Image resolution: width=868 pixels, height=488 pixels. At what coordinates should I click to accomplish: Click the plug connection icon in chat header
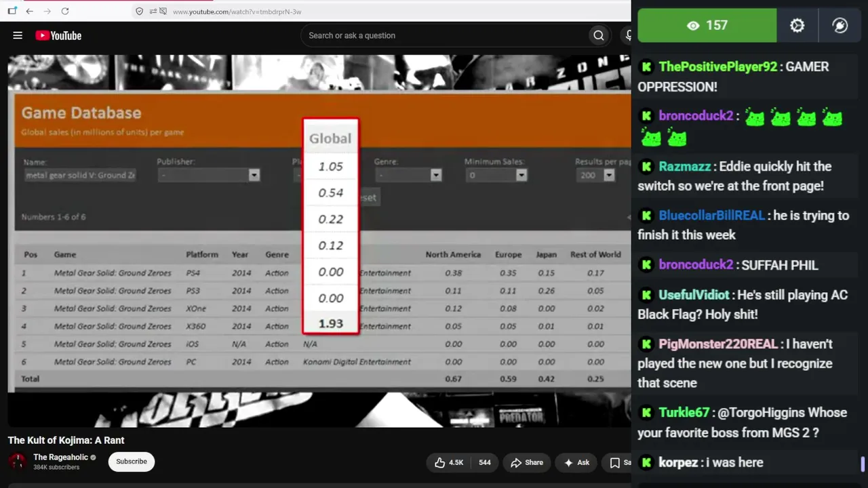(x=840, y=25)
